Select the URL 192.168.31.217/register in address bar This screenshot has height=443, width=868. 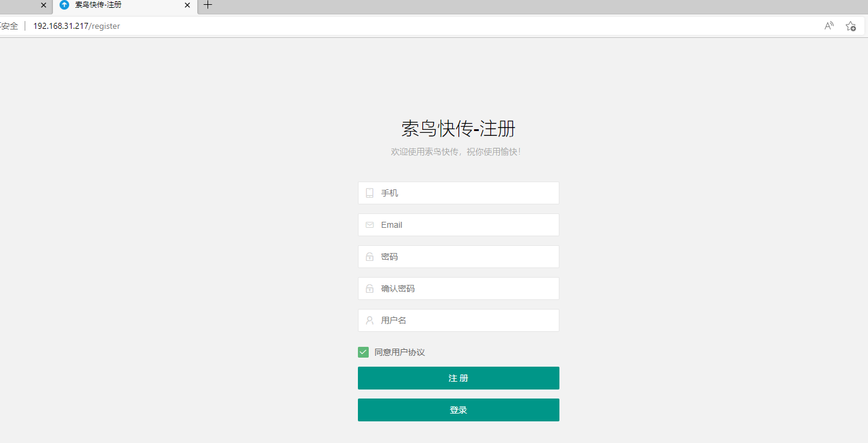pos(76,26)
